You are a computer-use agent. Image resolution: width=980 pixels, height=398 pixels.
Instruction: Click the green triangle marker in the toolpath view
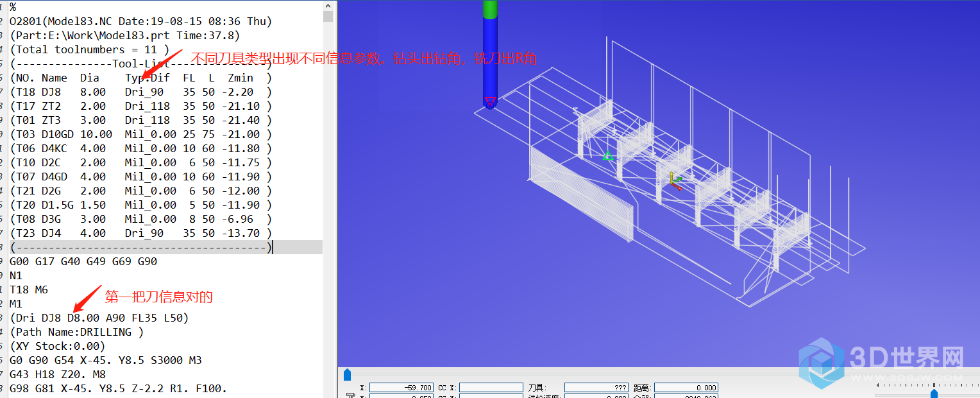608,155
